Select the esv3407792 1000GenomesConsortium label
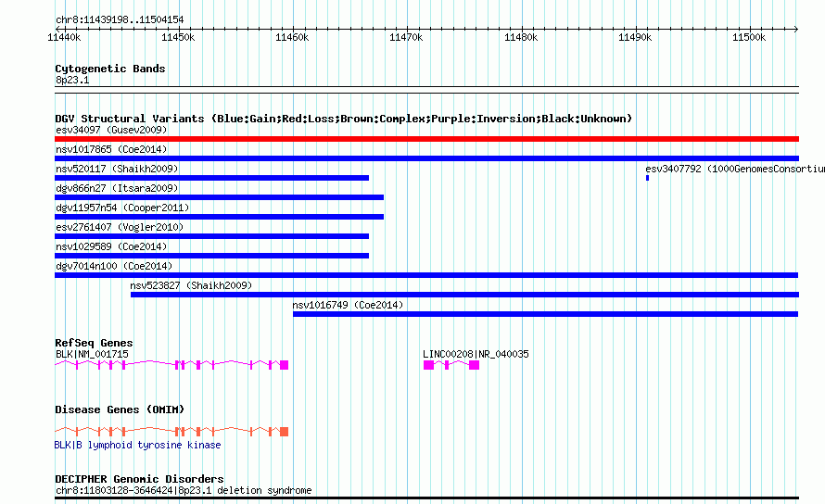The image size is (825, 504). 735,169
